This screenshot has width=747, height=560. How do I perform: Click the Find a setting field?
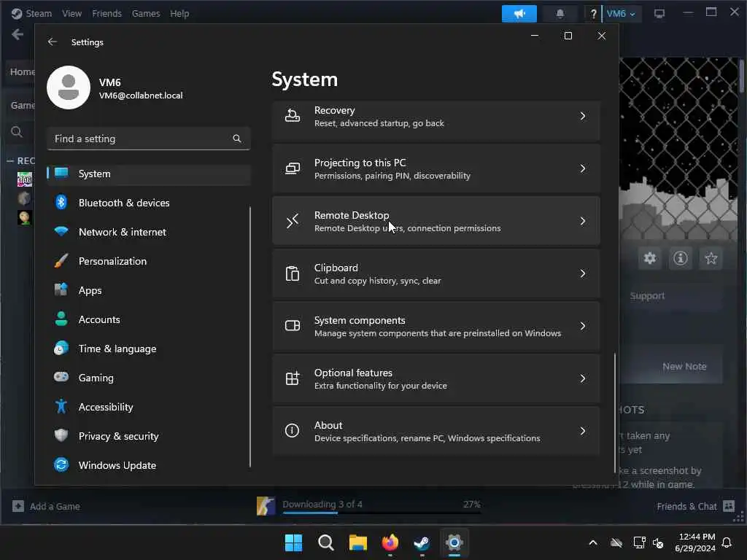coord(149,139)
